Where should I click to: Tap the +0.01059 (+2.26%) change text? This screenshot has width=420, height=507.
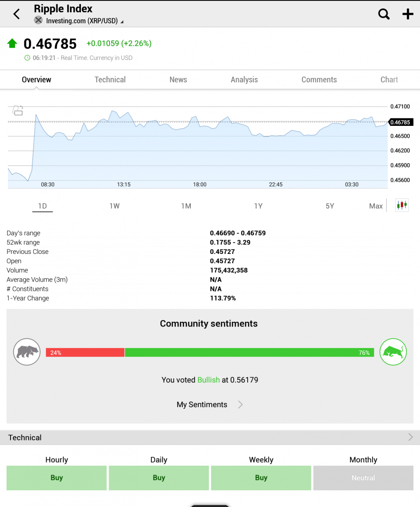pos(119,43)
